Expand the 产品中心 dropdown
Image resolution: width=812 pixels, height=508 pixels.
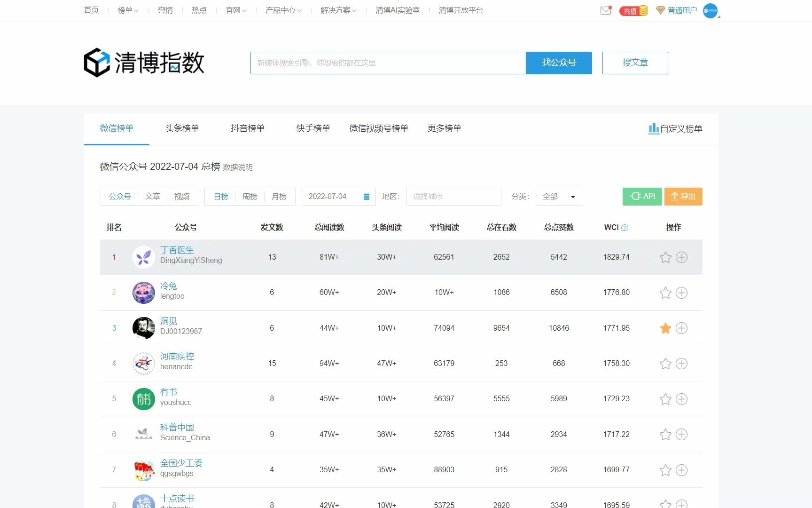[x=283, y=10]
